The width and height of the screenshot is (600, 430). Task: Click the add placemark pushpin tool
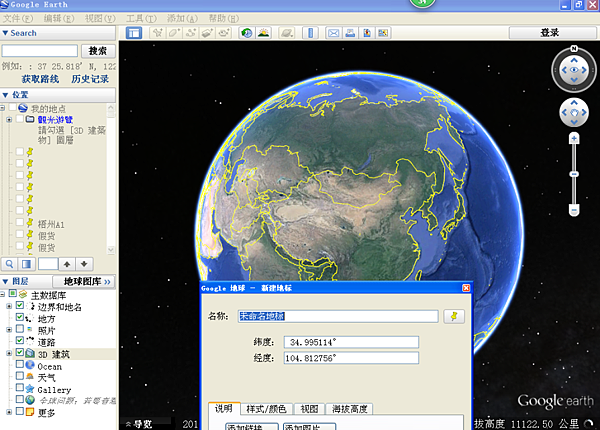[x=158, y=33]
